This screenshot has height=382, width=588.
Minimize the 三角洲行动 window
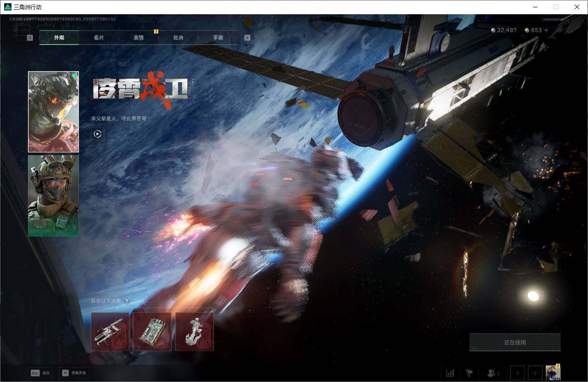[x=535, y=7]
